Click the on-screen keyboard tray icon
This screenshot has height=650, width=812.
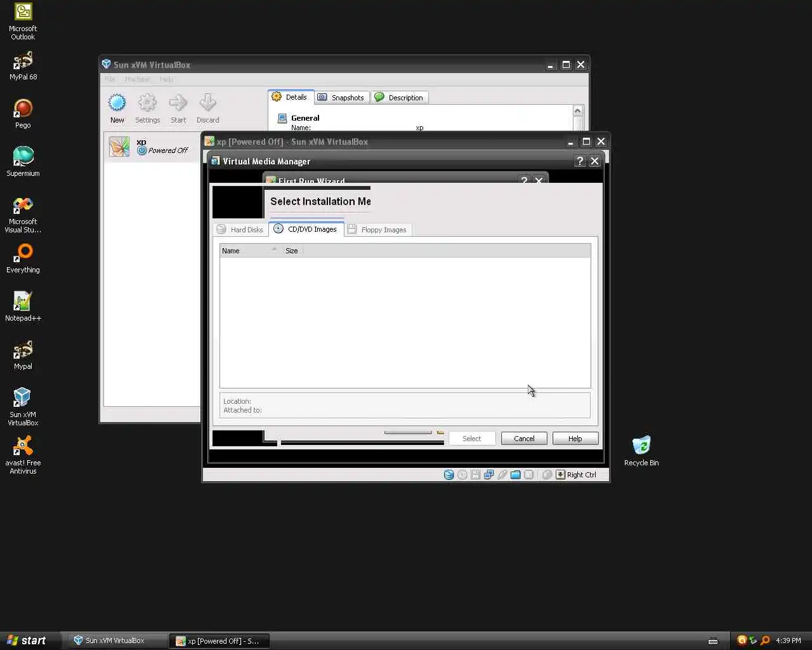[x=713, y=640]
